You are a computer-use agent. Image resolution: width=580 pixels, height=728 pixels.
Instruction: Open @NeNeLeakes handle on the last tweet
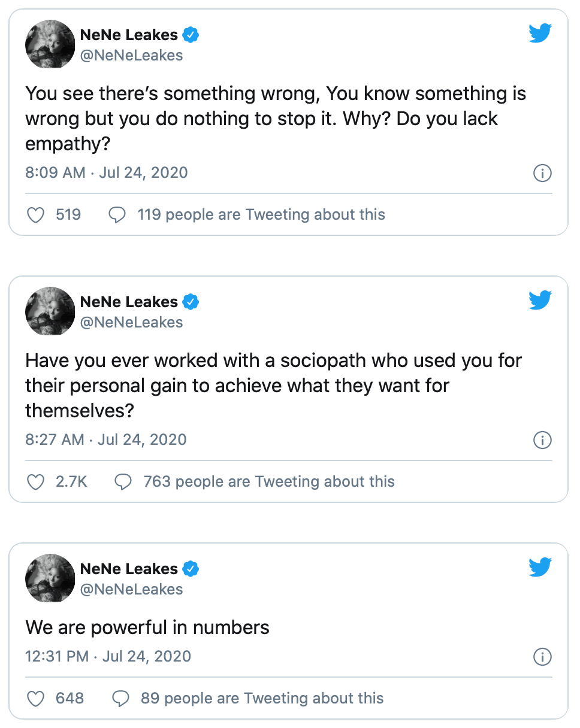[131, 589]
